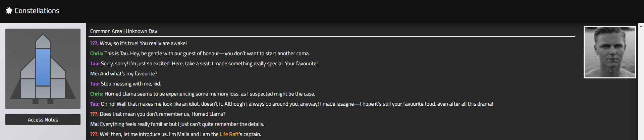Click the Constellations title text
The width and height of the screenshot is (644, 140).
(x=37, y=11)
